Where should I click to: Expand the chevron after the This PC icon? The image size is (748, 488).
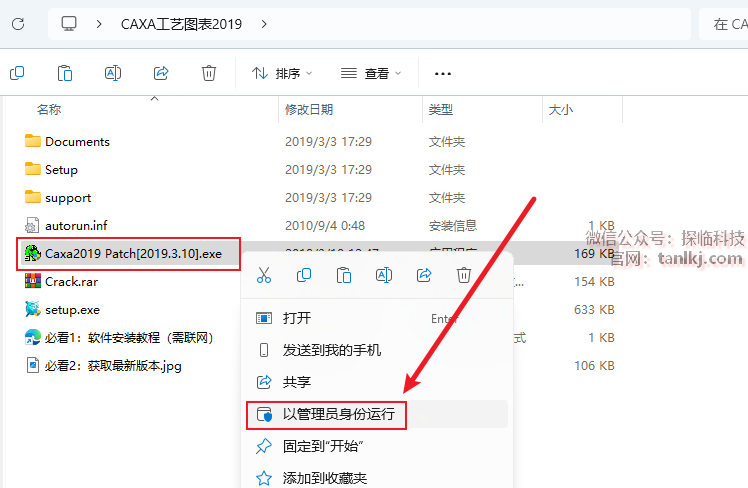99,24
